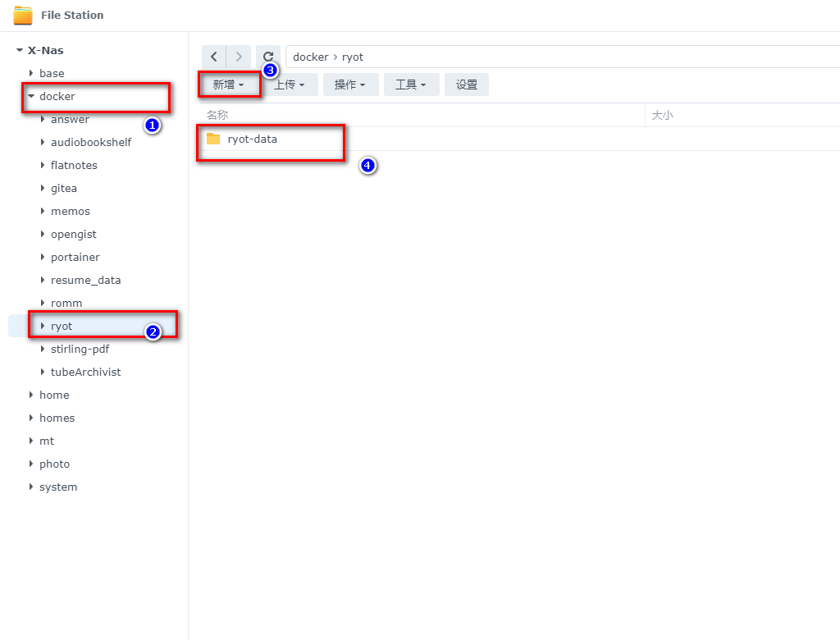Select the portainer folder in the tree
Viewport: 840px width, 640px height.
click(x=75, y=257)
